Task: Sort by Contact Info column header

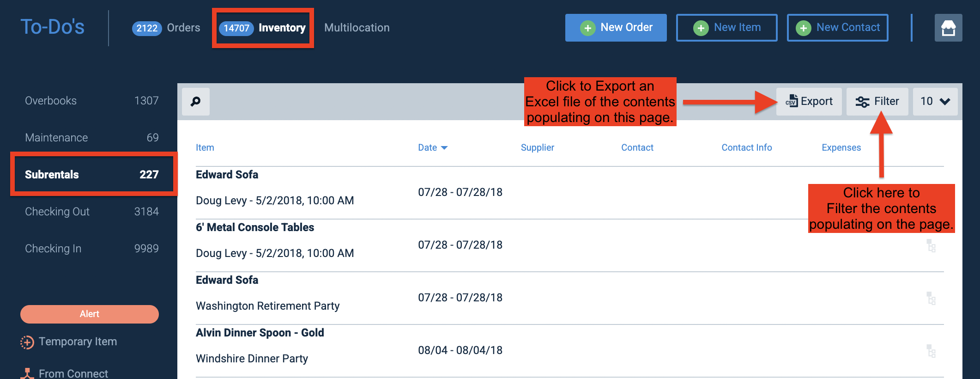Action: tap(746, 147)
